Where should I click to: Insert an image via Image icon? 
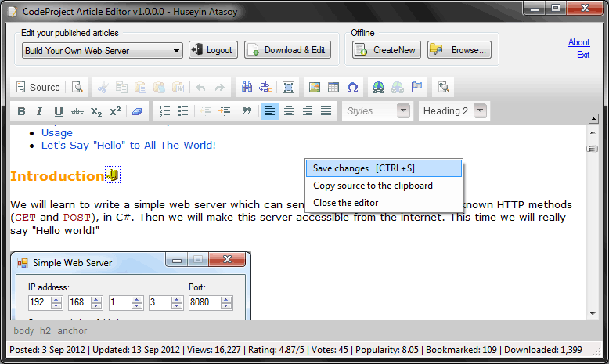click(x=315, y=87)
